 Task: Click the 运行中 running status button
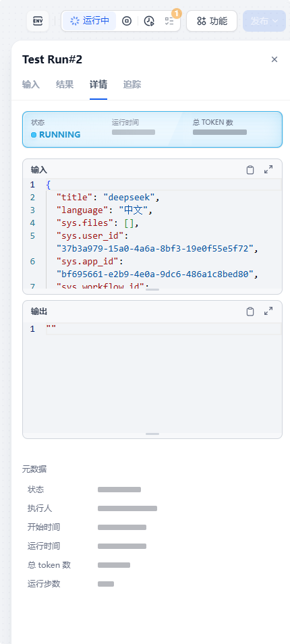click(90, 21)
